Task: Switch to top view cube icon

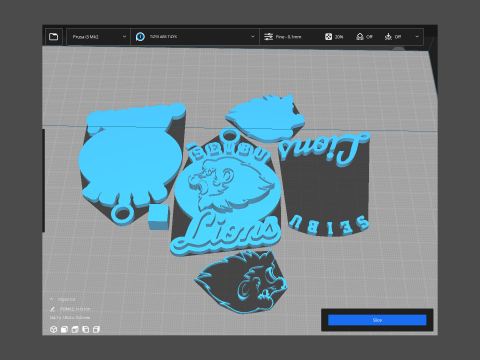Action: tap(75, 329)
